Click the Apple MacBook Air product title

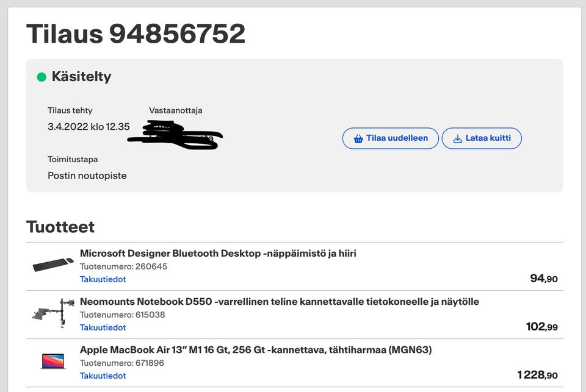(x=256, y=350)
